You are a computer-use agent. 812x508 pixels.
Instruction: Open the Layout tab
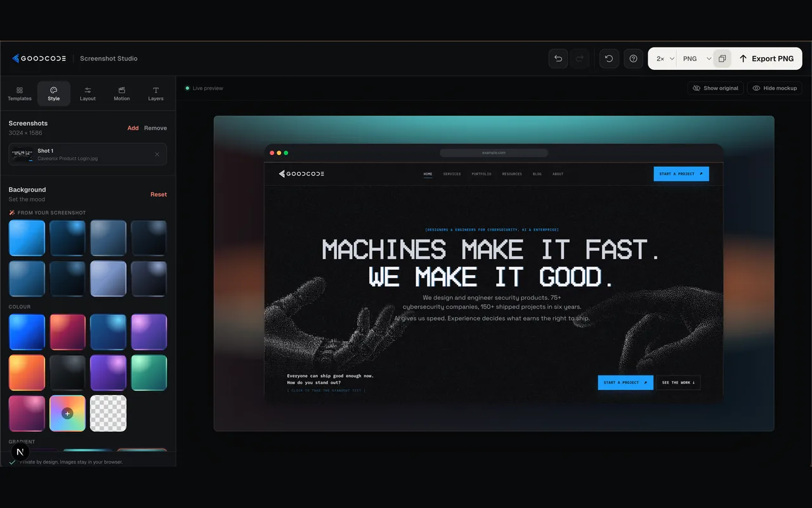coord(88,93)
